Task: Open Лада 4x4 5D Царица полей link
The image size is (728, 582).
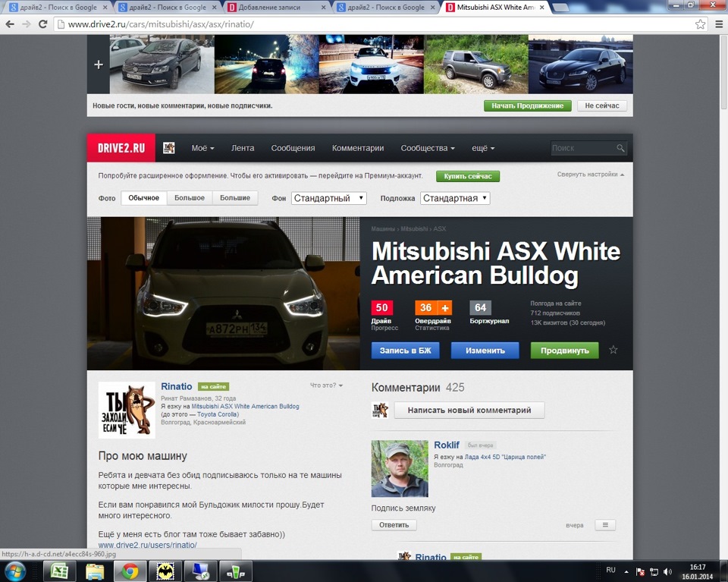Action: pos(505,457)
